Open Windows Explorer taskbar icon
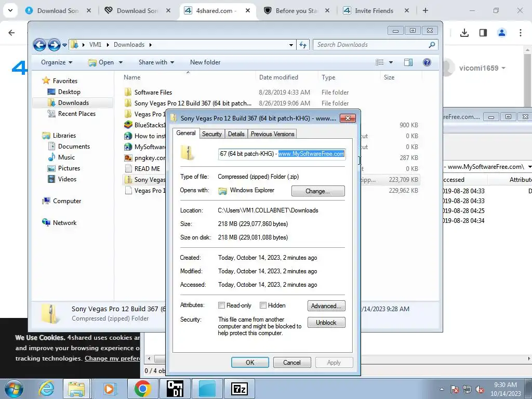Screen dimensions: 532x399 coord(76,389)
